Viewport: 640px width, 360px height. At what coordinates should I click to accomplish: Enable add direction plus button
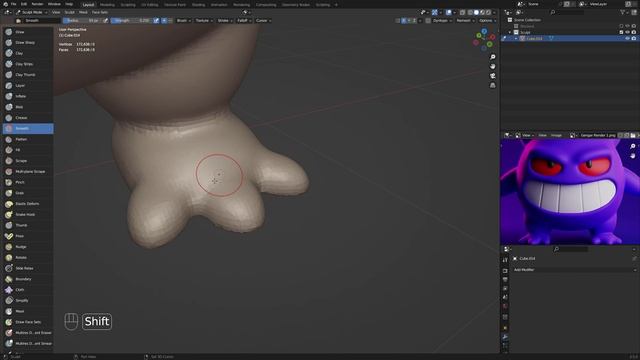164,20
